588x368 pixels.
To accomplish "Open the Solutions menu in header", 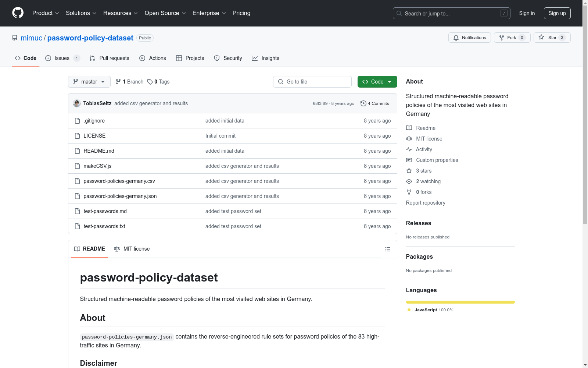I will [81, 13].
